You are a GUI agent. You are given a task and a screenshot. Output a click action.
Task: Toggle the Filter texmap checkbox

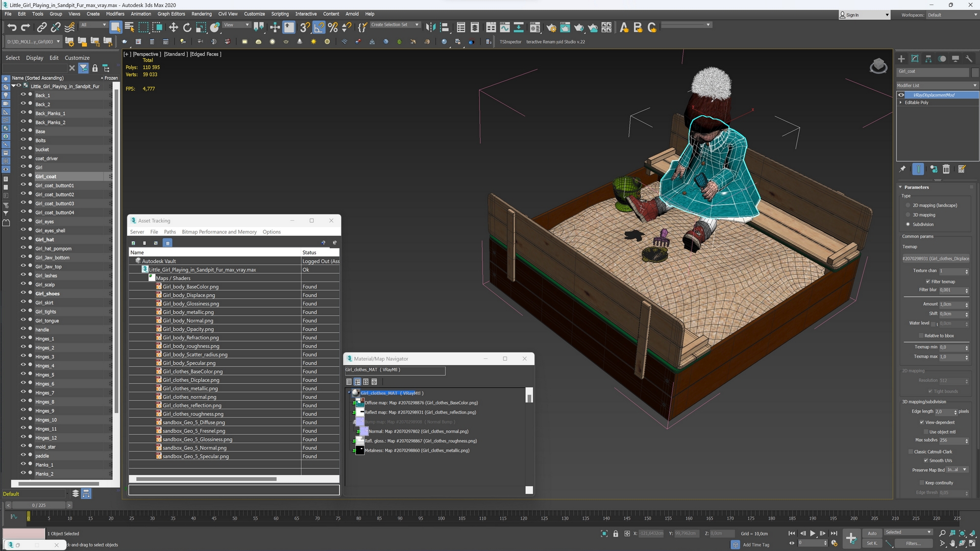(928, 282)
